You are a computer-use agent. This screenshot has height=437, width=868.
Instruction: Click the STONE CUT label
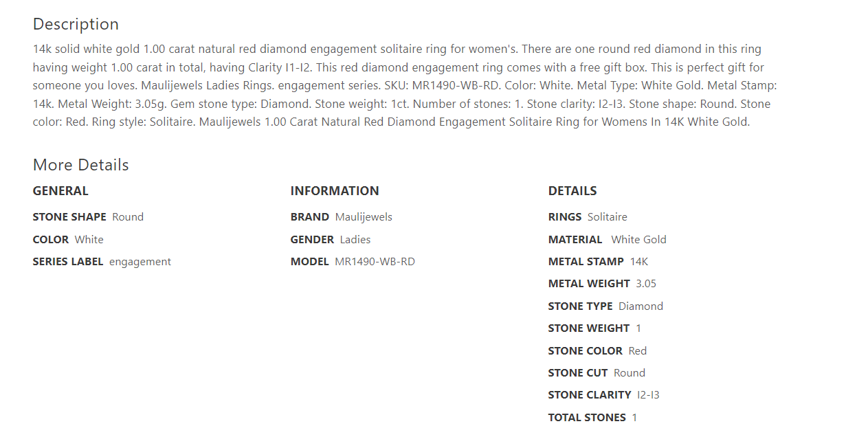tap(578, 373)
